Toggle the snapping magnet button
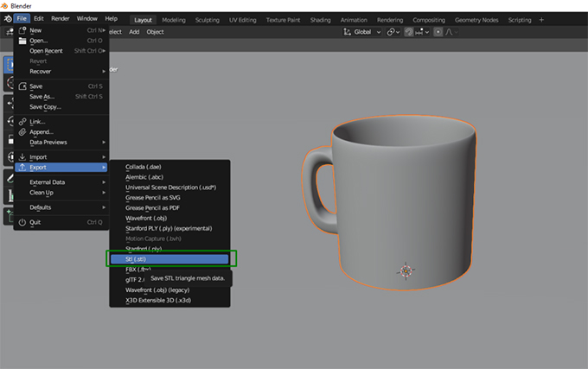Screen dimensions: 588x369 pos(409,32)
